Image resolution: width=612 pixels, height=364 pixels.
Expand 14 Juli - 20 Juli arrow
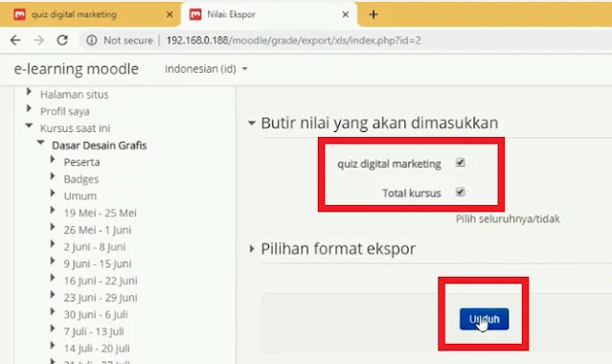[x=53, y=345]
